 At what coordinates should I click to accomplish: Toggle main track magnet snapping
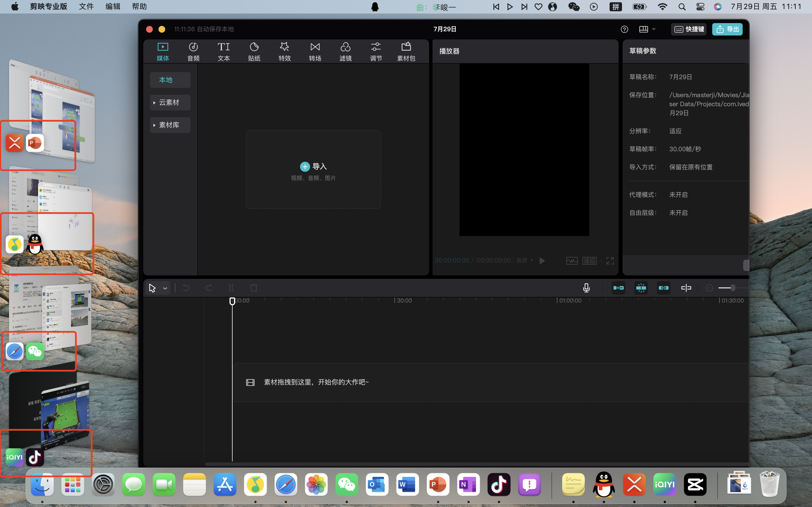(x=618, y=288)
